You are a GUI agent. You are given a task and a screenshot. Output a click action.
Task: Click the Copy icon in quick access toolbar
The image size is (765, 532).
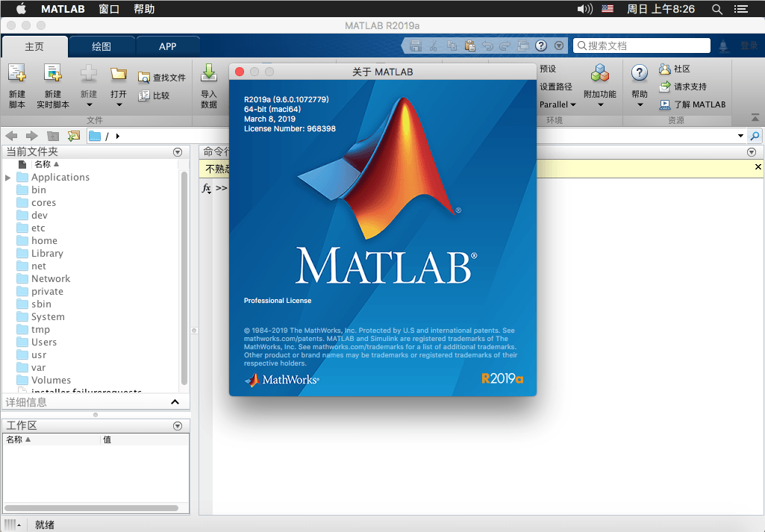tap(452, 46)
